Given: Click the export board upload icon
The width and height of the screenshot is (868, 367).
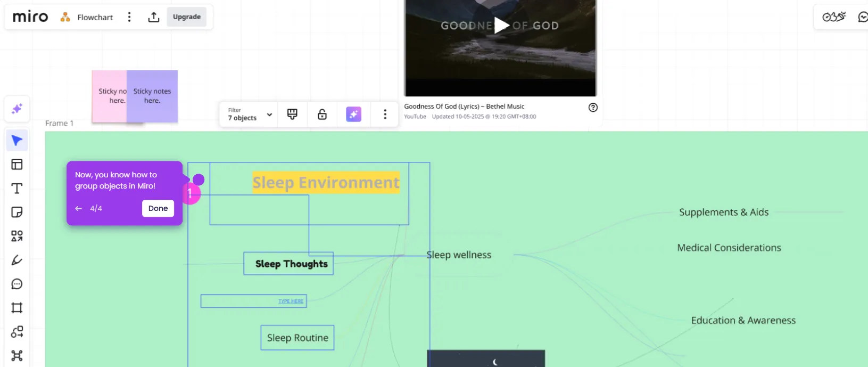Looking at the screenshot, I should 154,17.
